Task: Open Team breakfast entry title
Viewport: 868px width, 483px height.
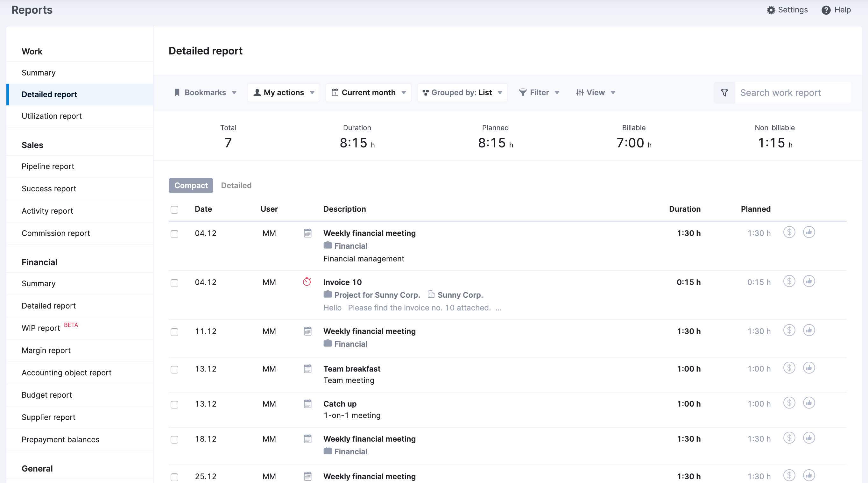Action: [352, 369]
